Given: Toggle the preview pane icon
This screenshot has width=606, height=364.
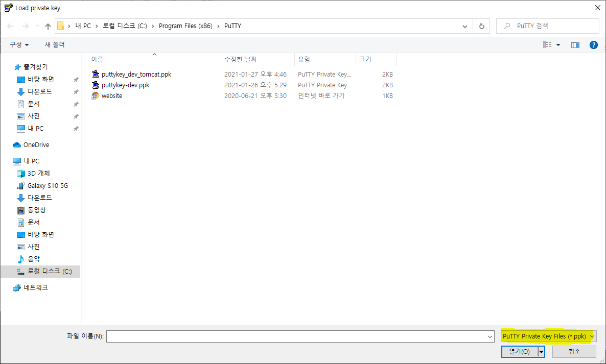Looking at the screenshot, I should [575, 45].
